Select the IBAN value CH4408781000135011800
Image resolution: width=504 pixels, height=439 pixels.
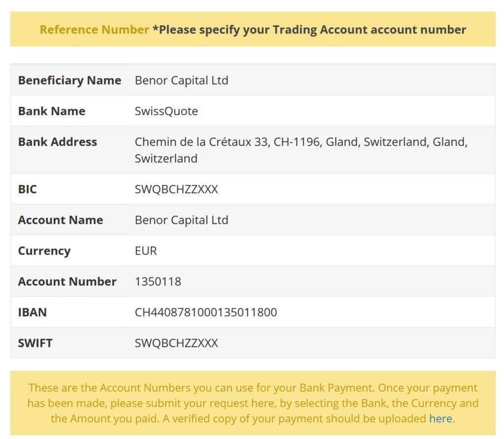click(x=206, y=312)
